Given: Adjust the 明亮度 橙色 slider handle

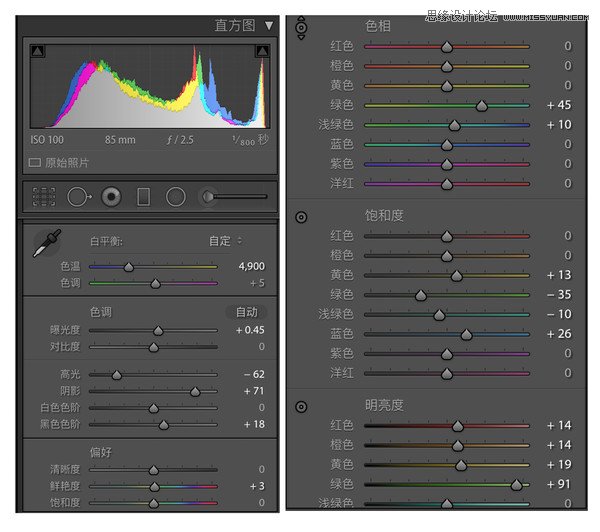Looking at the screenshot, I should (x=458, y=446).
